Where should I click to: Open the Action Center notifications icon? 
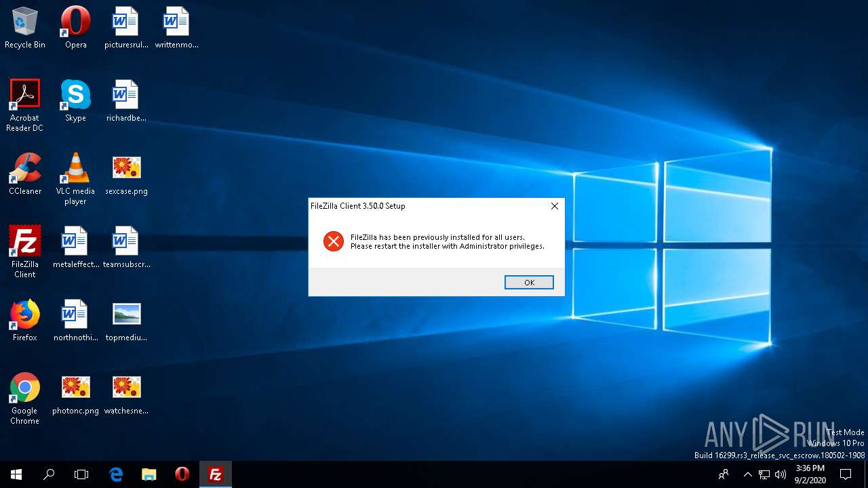tap(846, 474)
